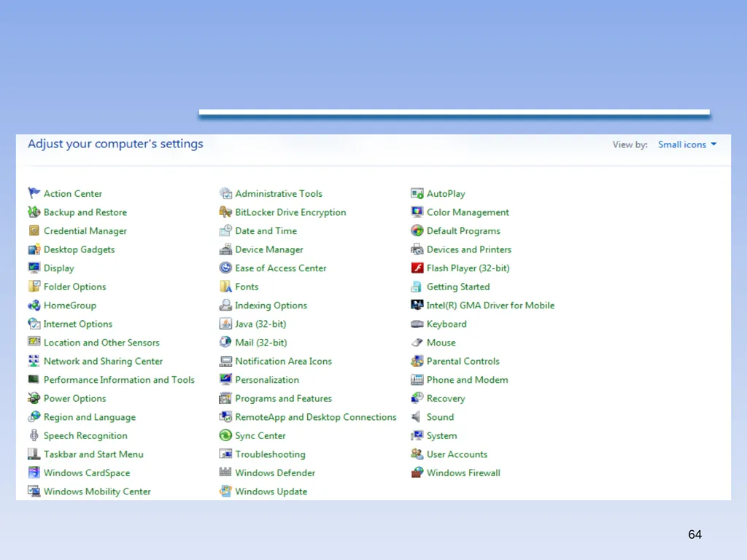Click the Folder Options icon

point(34,286)
